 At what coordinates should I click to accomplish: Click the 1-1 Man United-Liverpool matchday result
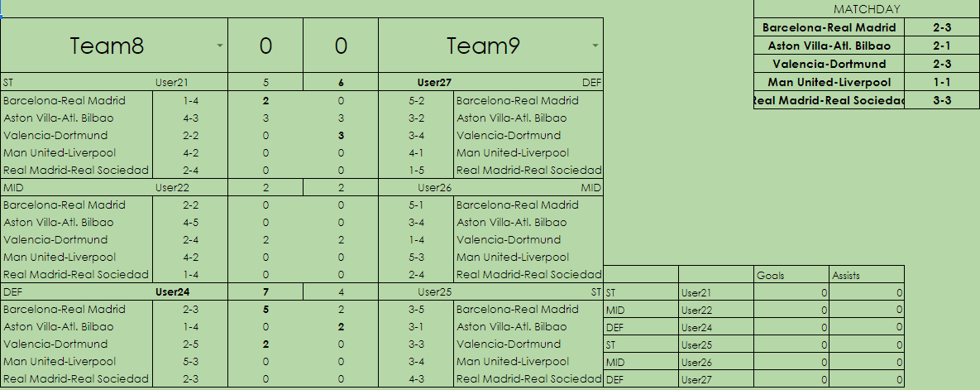pos(941,82)
